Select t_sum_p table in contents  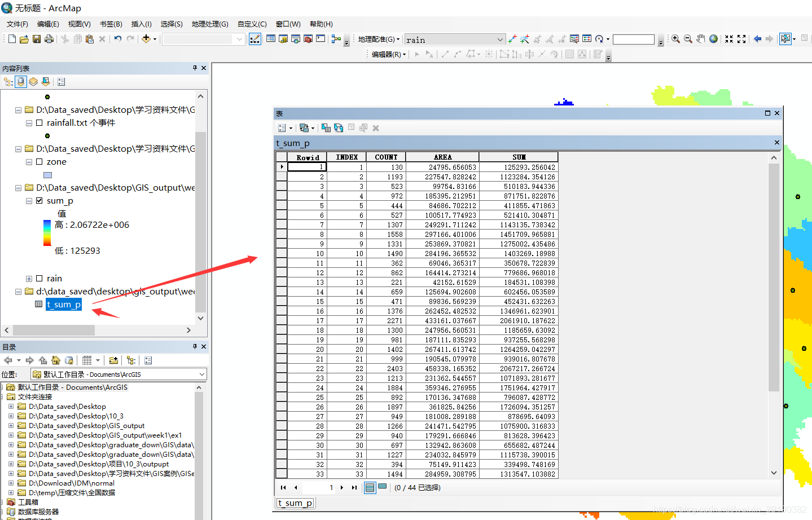64,305
